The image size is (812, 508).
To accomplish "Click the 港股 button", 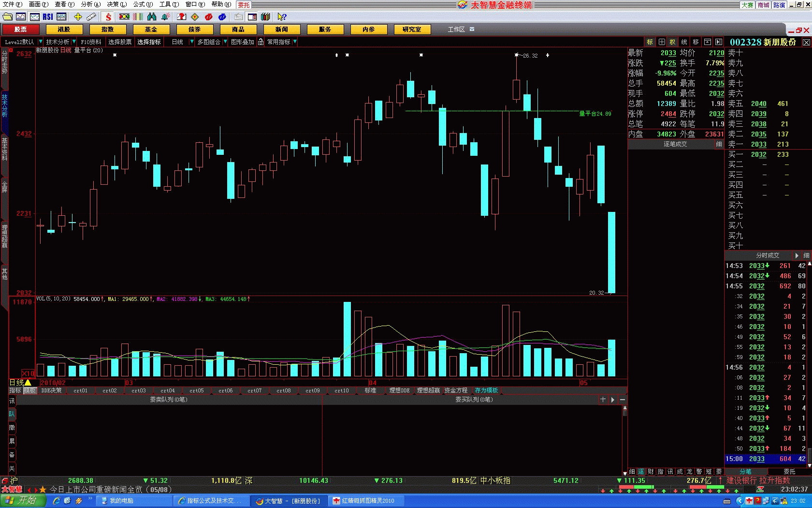I will pos(64,30).
